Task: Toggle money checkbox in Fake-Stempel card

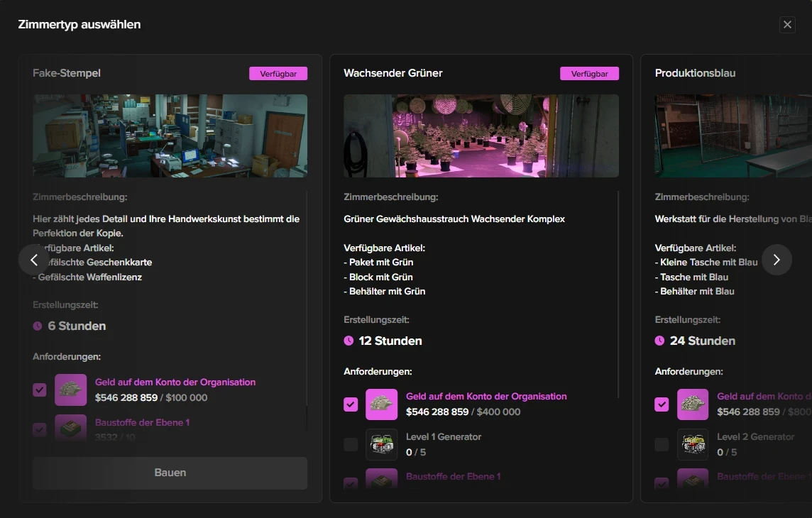Action: point(40,390)
